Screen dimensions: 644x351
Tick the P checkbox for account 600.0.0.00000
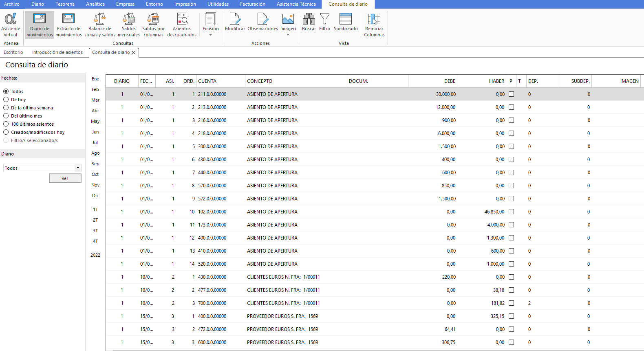click(512, 342)
